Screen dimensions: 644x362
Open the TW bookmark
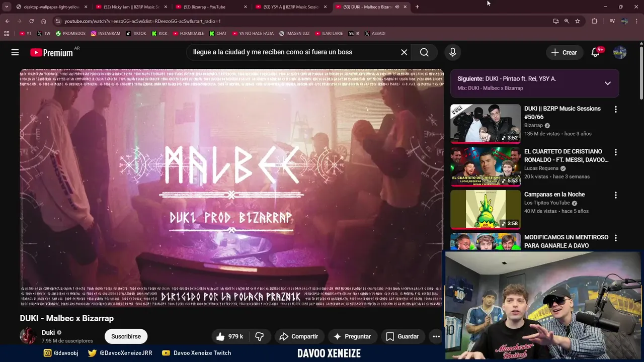click(x=43, y=34)
